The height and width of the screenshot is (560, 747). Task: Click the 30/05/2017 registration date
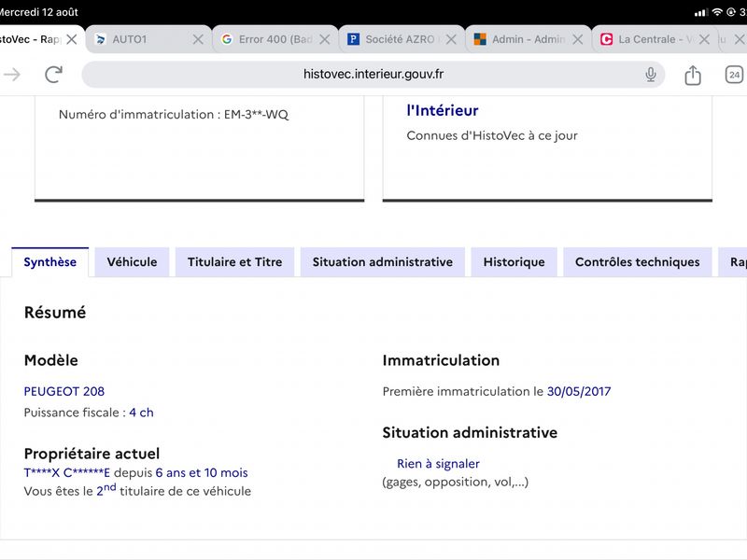579,391
